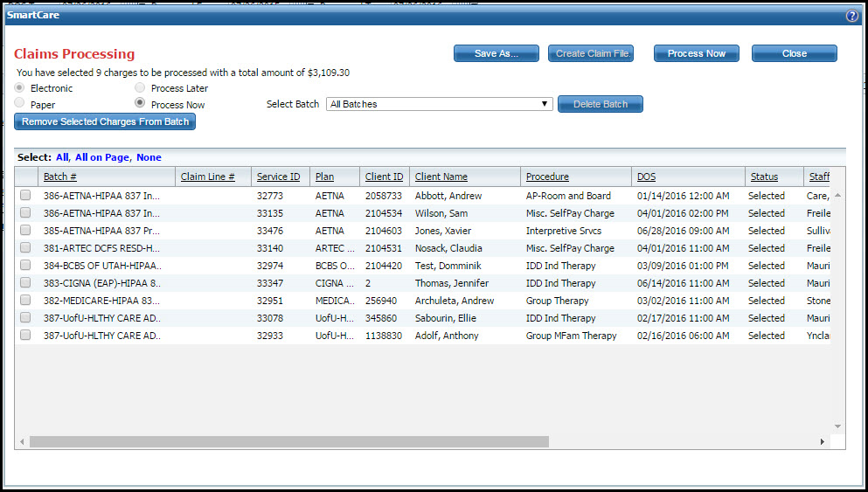
Task: Open the Select Batch dropdown
Action: click(x=439, y=104)
